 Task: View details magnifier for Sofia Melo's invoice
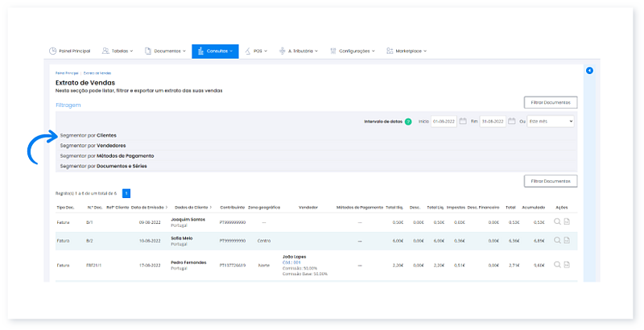(557, 240)
